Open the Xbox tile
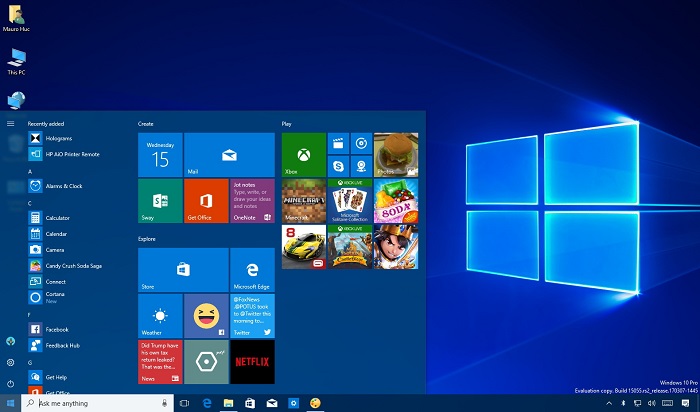Viewport: 700px width, 412px height. click(x=304, y=155)
